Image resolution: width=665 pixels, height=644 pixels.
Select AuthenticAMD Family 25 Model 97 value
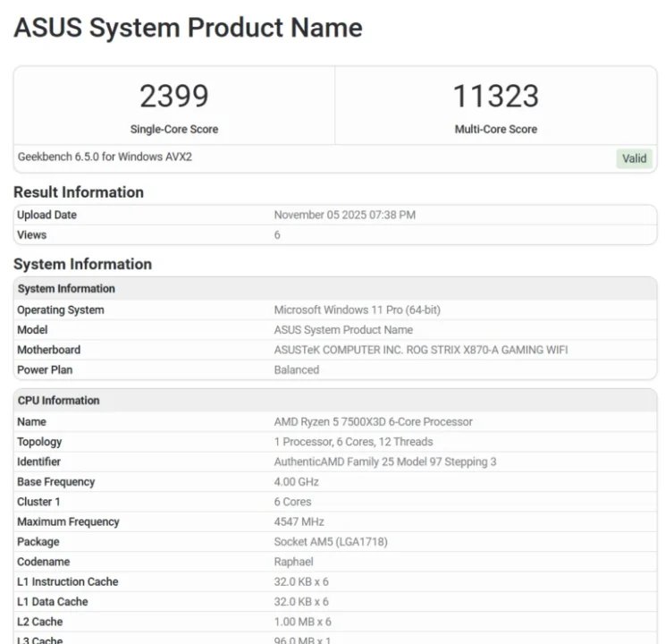point(385,462)
